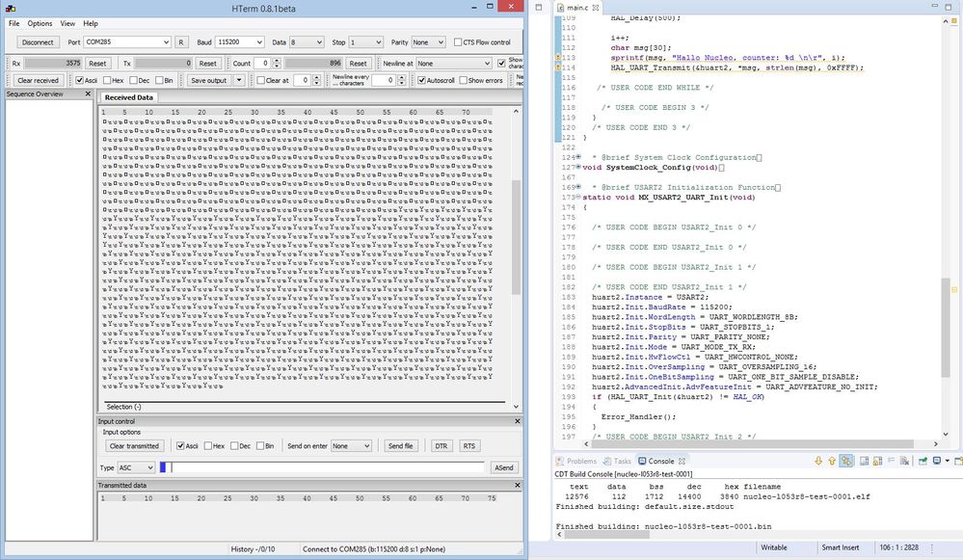The height and width of the screenshot is (560, 963).
Task: Click the Clear Console icon with X
Action: 904,461
